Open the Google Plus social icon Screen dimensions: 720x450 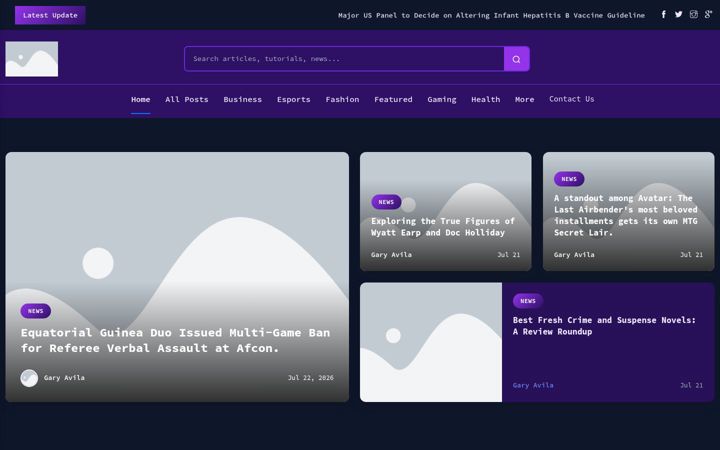tap(709, 15)
